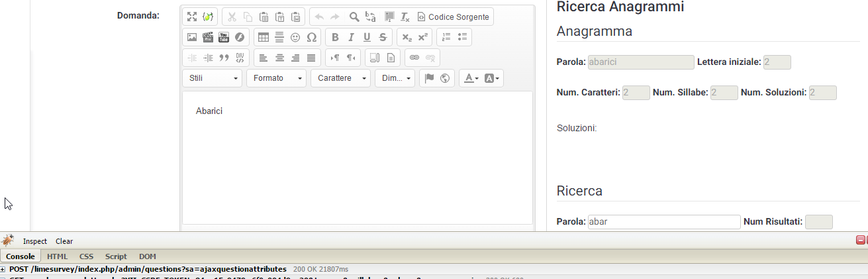Open the Stili dropdown
868x279 pixels.
(x=213, y=78)
